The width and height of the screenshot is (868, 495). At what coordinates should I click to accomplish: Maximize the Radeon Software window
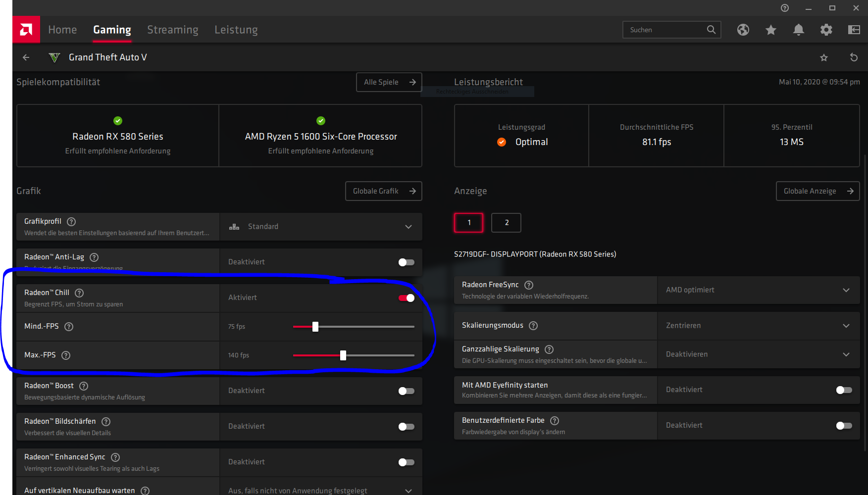tap(832, 8)
